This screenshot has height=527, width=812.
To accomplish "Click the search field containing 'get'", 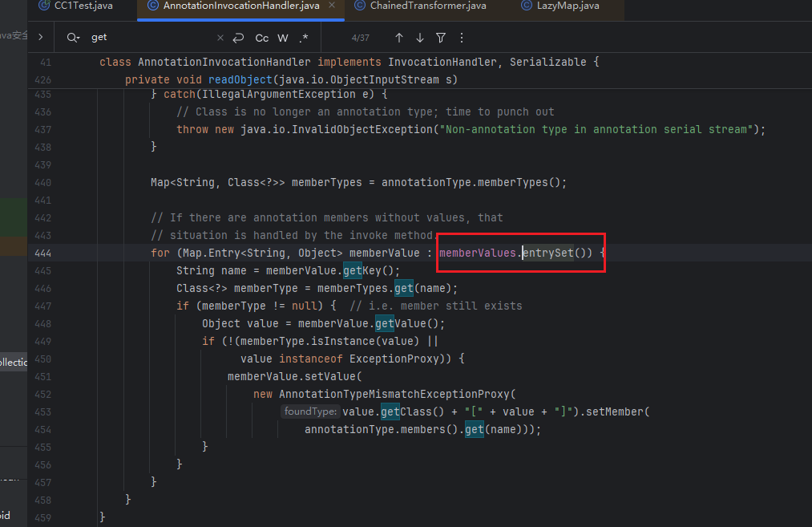I will 148,38.
